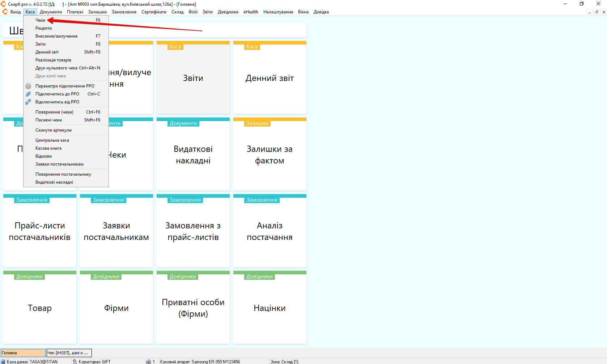Choose Рецепти from the open menu

[x=43, y=28]
